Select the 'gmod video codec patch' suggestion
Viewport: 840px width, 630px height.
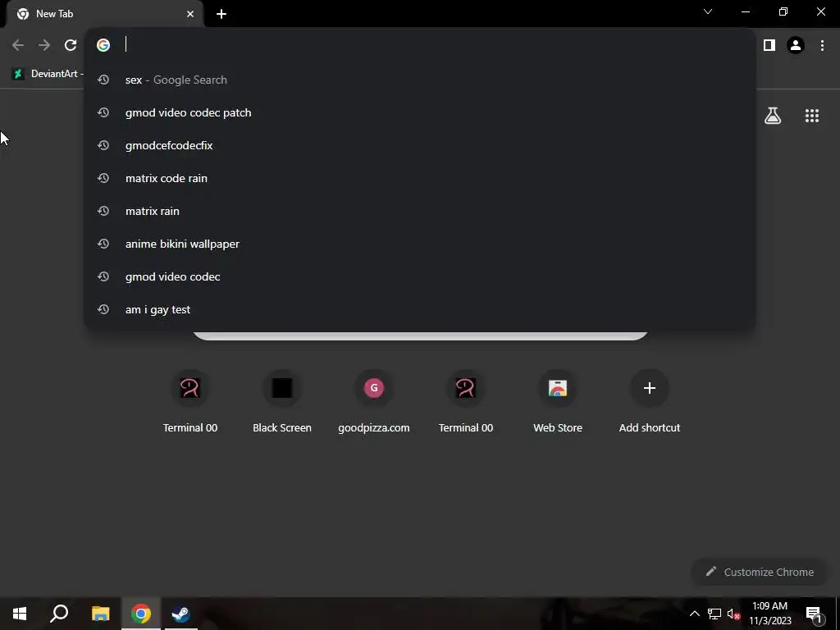pos(420,112)
